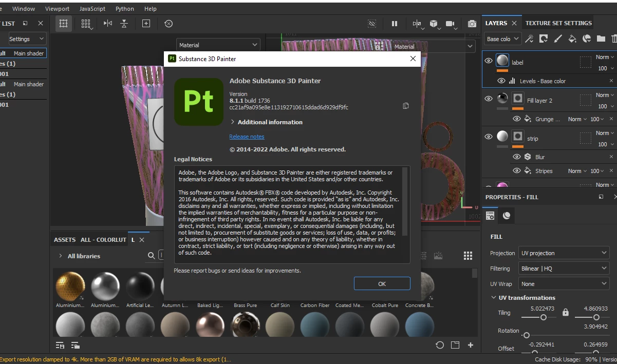This screenshot has height=364, width=617.
Task: Open the UV Wrap dropdown
Action: click(564, 284)
